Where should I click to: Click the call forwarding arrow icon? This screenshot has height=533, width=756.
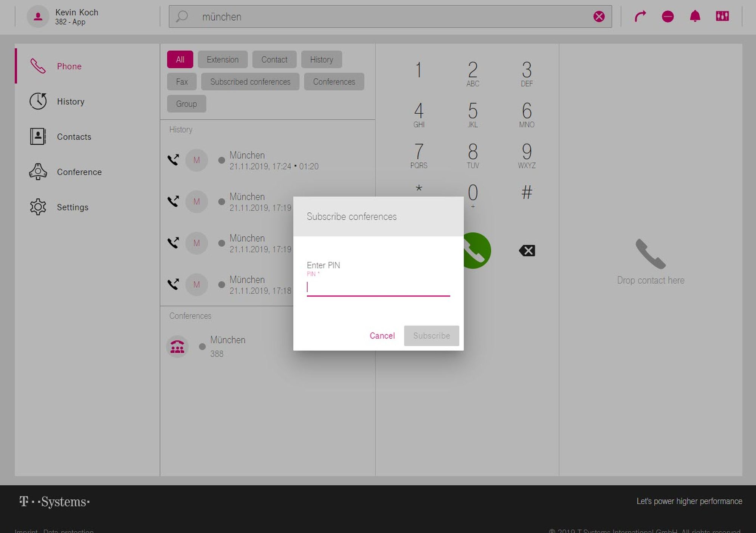(640, 17)
